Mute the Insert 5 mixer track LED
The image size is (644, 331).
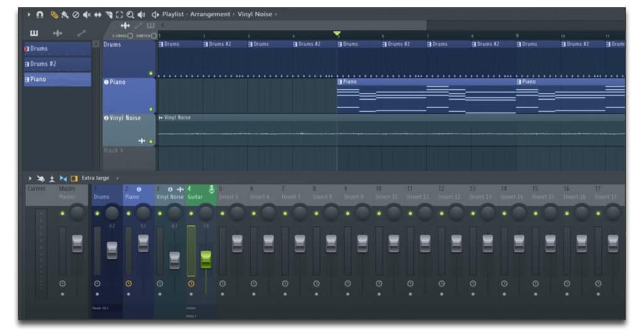pyautogui.click(x=222, y=214)
